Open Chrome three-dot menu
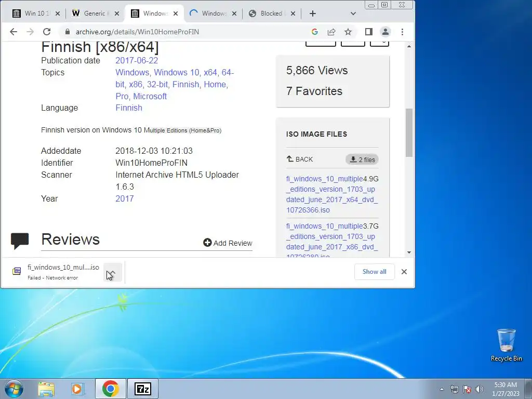The image size is (532, 399). click(403, 32)
